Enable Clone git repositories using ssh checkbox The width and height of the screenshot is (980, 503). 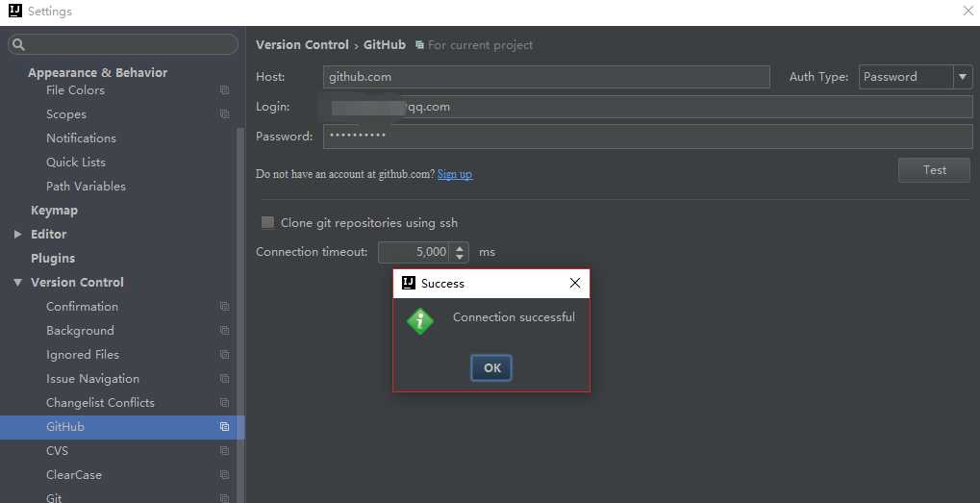coord(267,222)
